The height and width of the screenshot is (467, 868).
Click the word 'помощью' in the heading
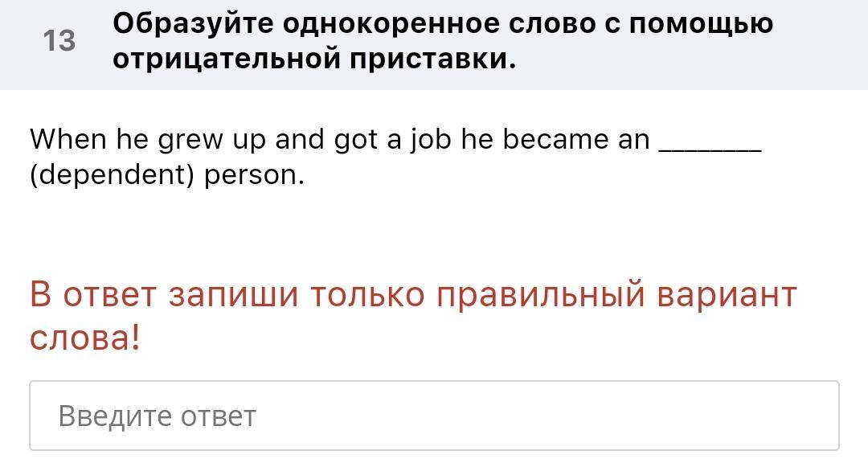(x=701, y=24)
